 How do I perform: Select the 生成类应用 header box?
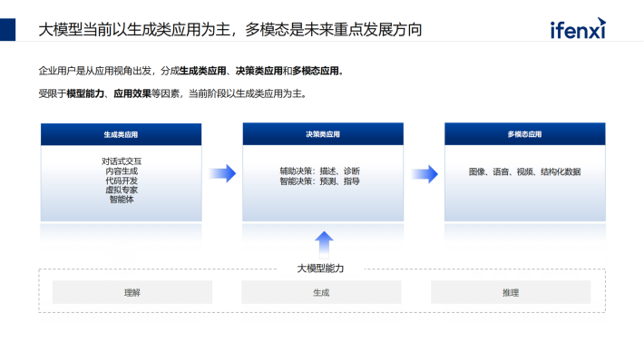point(121,134)
